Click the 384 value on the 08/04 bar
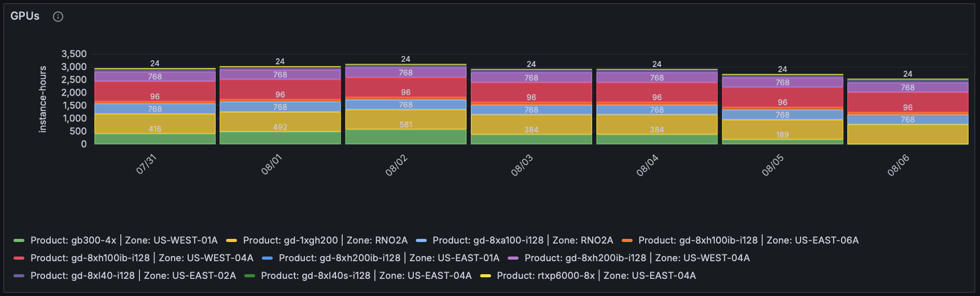 pyautogui.click(x=657, y=130)
